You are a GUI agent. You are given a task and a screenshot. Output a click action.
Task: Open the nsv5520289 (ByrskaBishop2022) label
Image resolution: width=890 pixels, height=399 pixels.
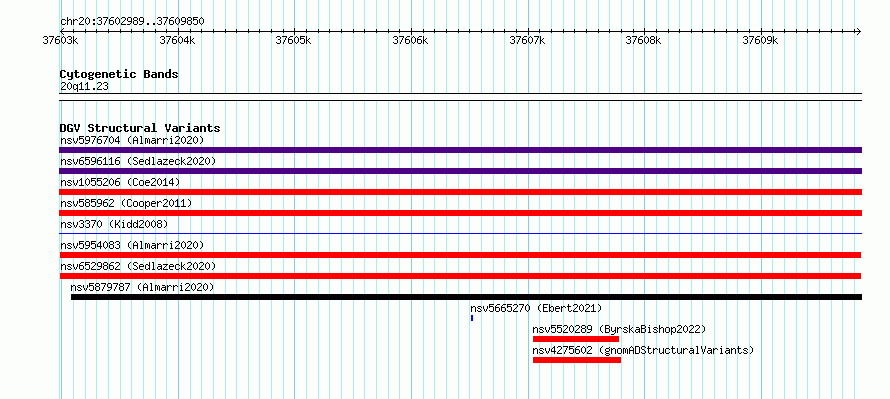[619, 329]
